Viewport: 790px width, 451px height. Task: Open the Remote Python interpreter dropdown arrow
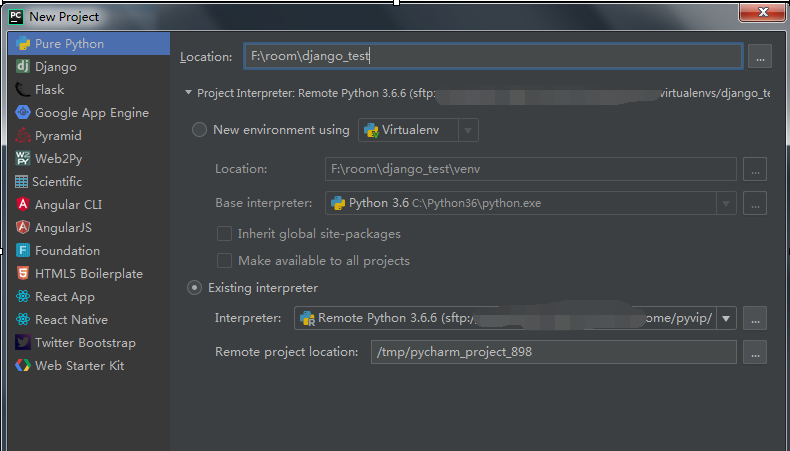[727, 318]
